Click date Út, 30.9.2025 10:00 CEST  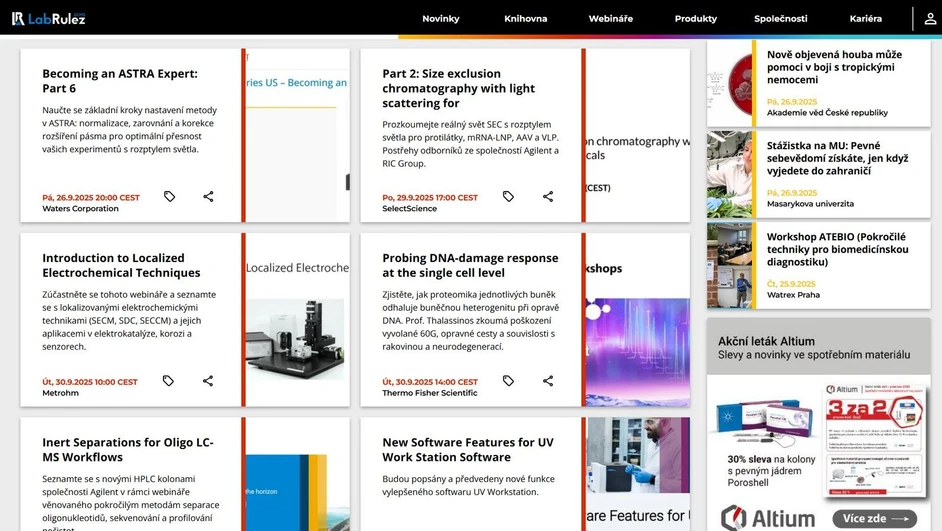click(90, 382)
